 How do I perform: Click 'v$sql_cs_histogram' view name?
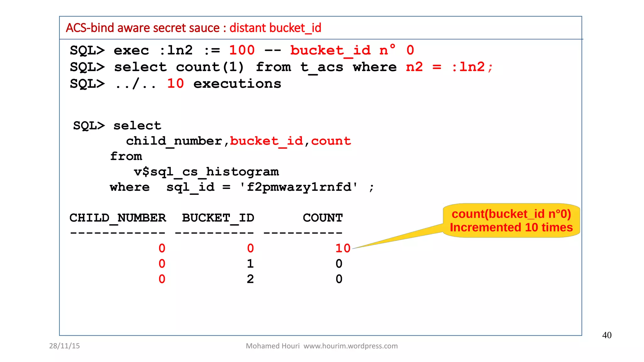(x=206, y=172)
